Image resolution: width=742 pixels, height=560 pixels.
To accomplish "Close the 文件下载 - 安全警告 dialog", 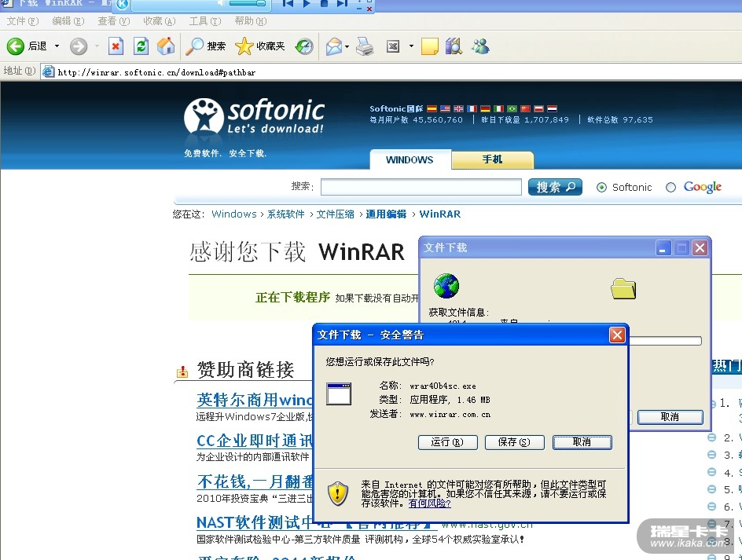I will [617, 335].
